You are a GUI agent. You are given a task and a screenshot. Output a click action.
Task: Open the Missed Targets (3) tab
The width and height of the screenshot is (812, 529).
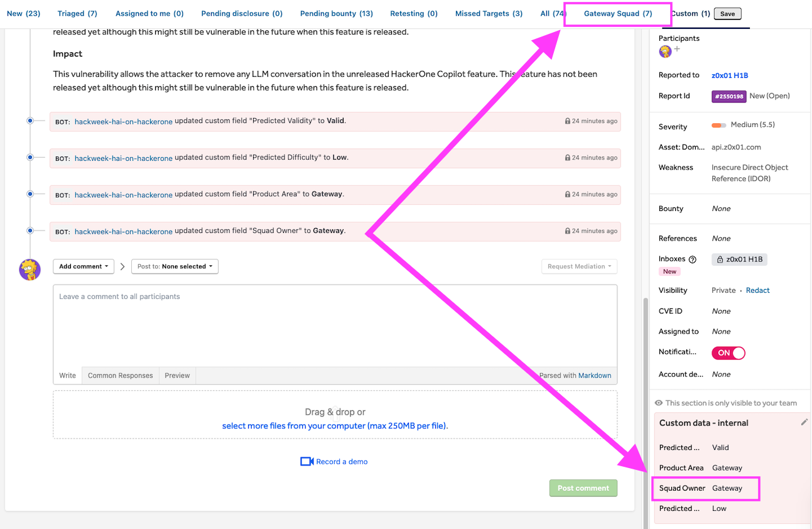click(x=489, y=13)
